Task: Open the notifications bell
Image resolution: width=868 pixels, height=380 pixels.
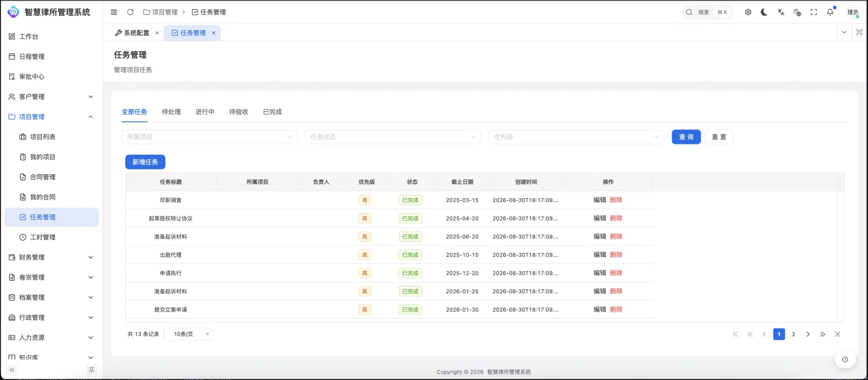Action: (x=830, y=12)
